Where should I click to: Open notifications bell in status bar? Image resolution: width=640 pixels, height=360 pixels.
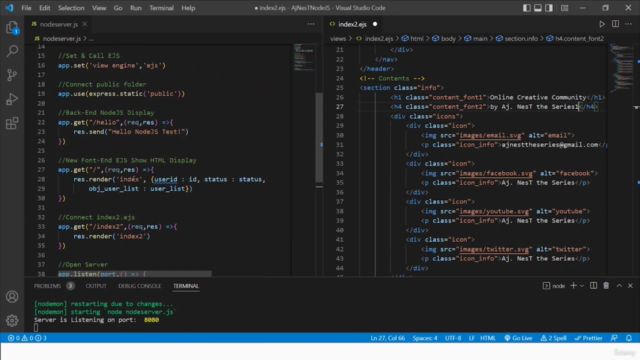tap(629, 338)
